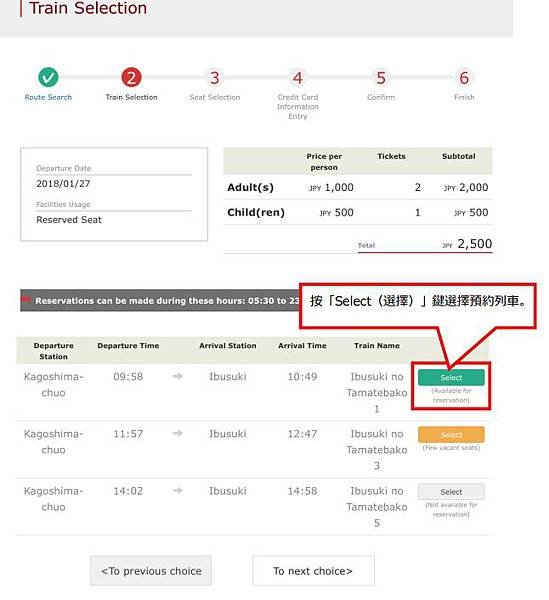Viewport: 549px width, 600px height.
Task: Click the Departure Date field 2018/01/27
Action: point(114,184)
